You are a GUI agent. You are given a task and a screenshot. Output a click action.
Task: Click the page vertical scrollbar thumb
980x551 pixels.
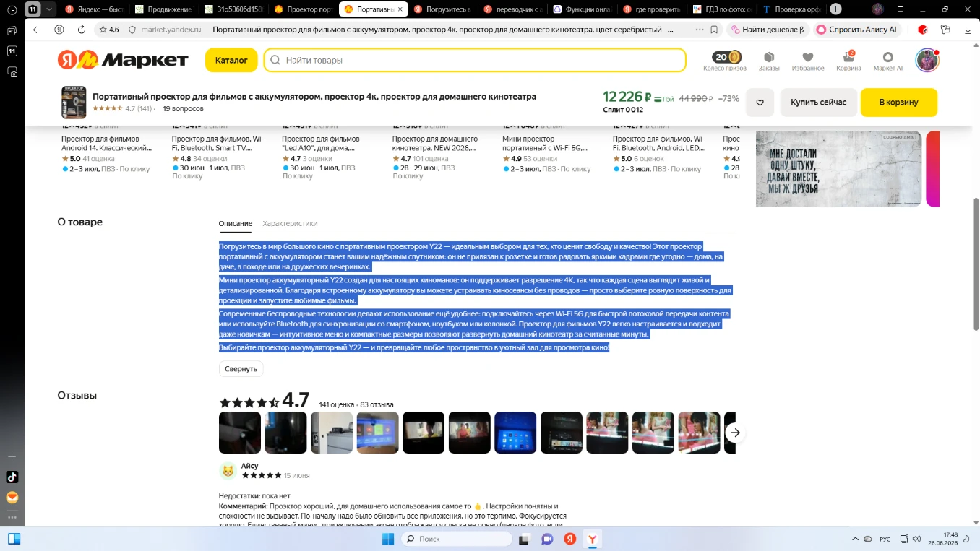pyautogui.click(x=976, y=264)
